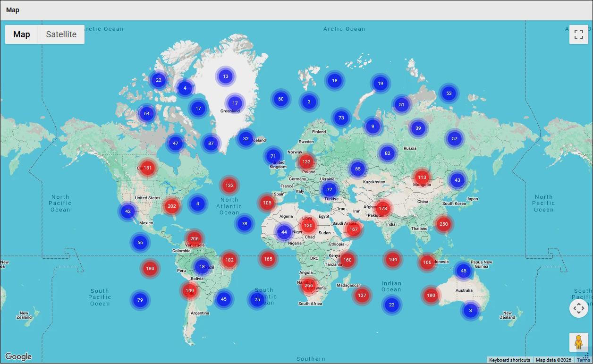This screenshot has height=364, width=593.
Task: Switch to Satellite imagery view
Action: click(x=61, y=34)
